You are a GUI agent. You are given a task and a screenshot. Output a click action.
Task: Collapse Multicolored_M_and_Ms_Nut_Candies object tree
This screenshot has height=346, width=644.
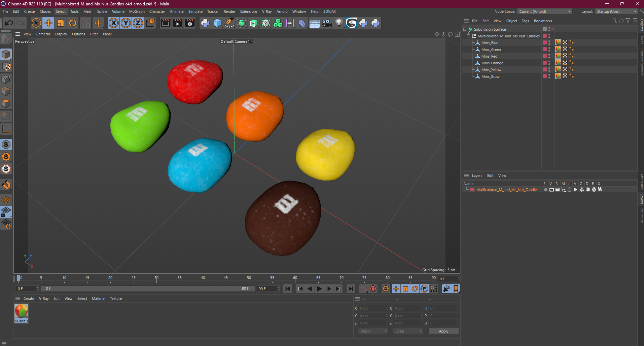[x=468, y=36]
